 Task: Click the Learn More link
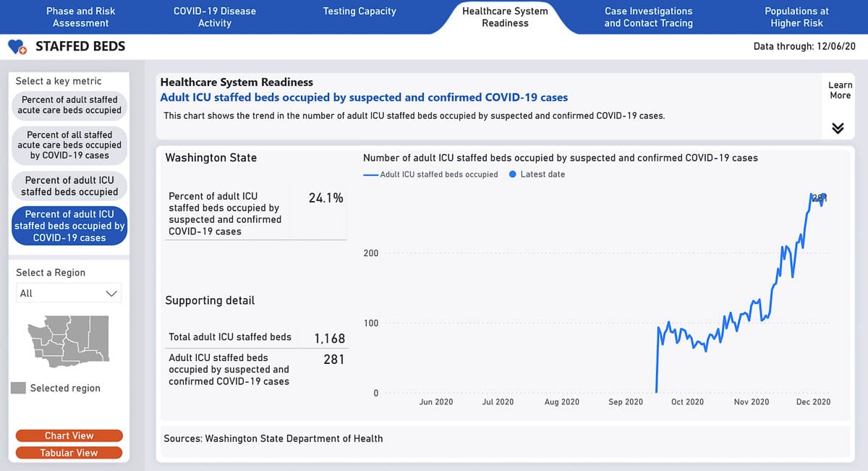click(x=840, y=90)
